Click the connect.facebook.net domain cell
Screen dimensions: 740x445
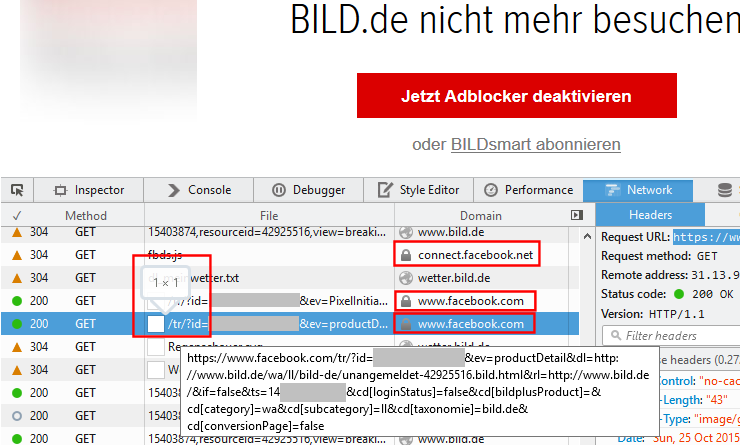[475, 255]
